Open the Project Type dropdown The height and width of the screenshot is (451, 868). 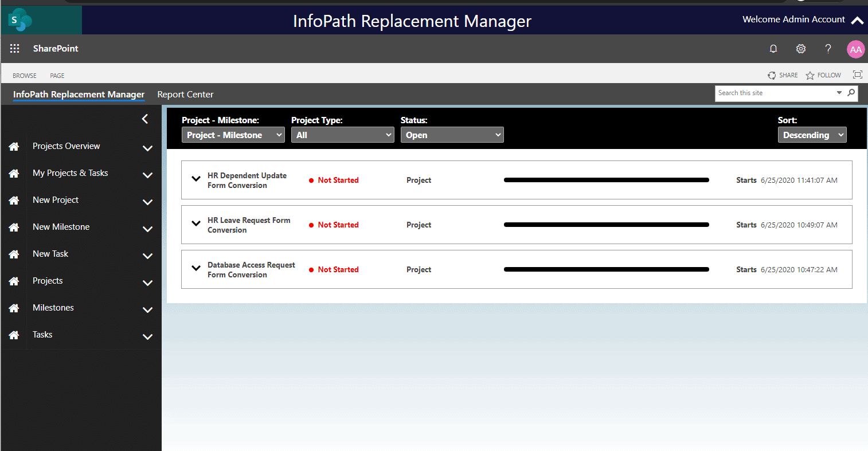click(343, 135)
